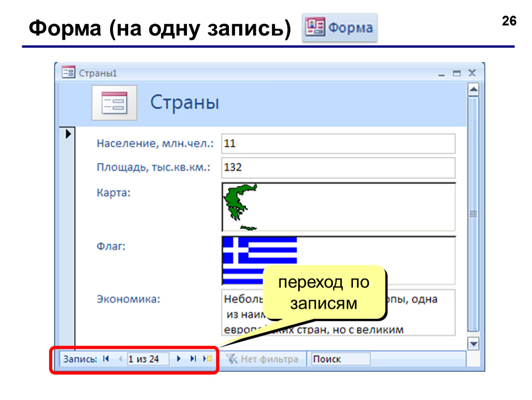This screenshot has height=400, width=532.
Task: Go to previous record arrow
Action: click(x=120, y=359)
